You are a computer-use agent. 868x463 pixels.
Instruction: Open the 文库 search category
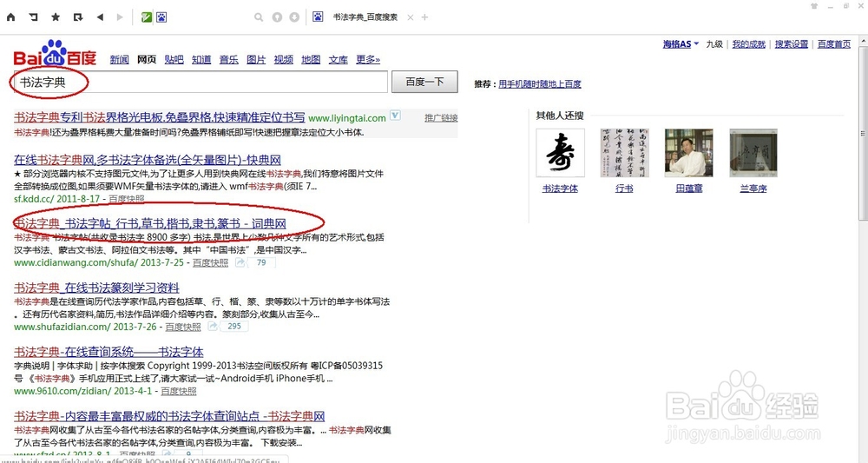point(339,59)
